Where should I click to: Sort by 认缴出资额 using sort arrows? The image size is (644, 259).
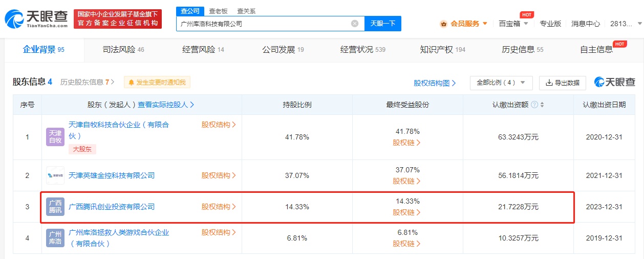tap(542, 105)
